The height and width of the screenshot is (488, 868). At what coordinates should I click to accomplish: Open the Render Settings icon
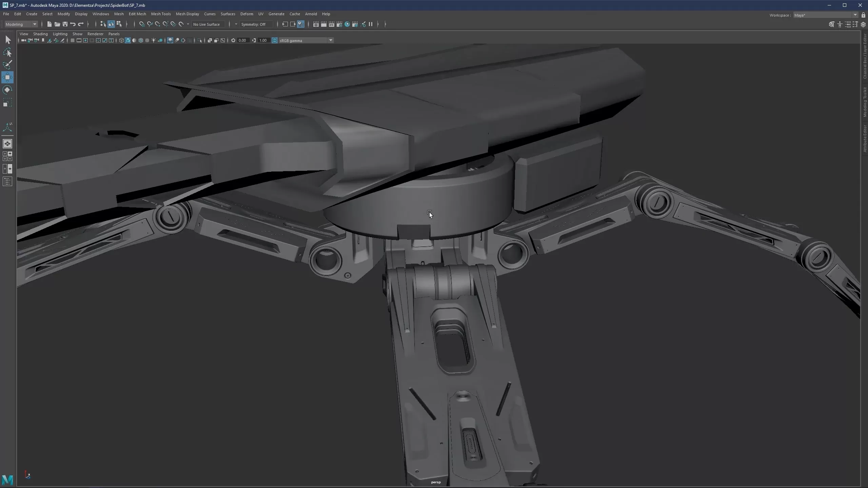pos(339,24)
